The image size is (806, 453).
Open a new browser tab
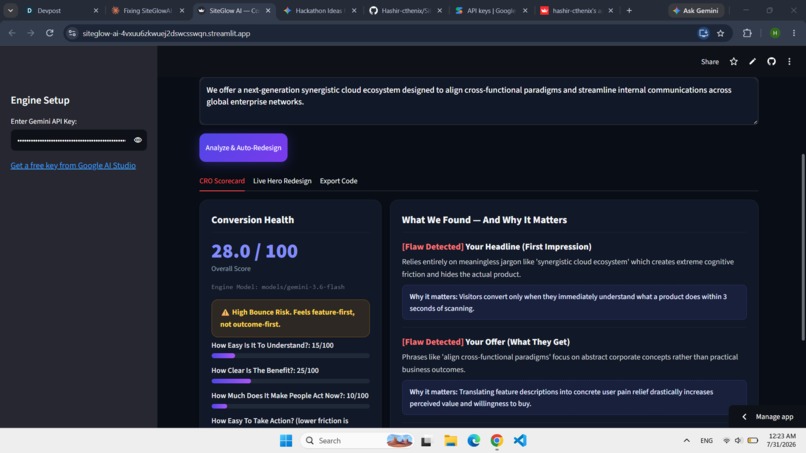[629, 10]
